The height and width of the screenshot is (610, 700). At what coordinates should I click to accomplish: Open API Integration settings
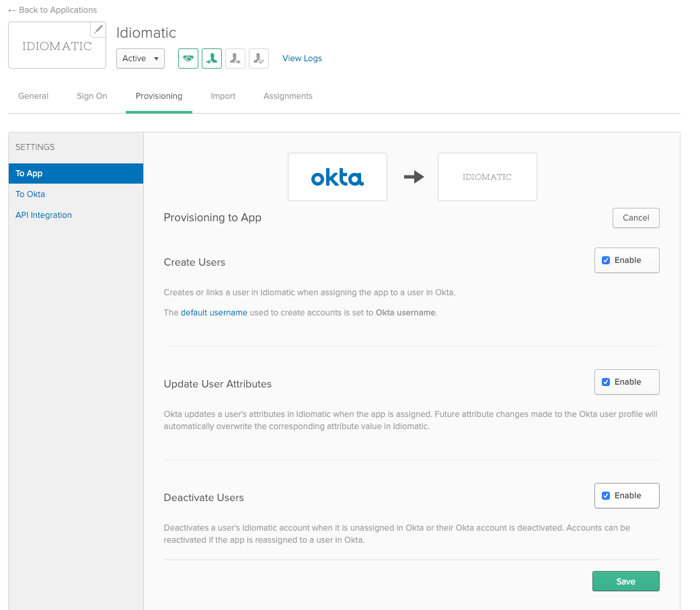click(44, 215)
